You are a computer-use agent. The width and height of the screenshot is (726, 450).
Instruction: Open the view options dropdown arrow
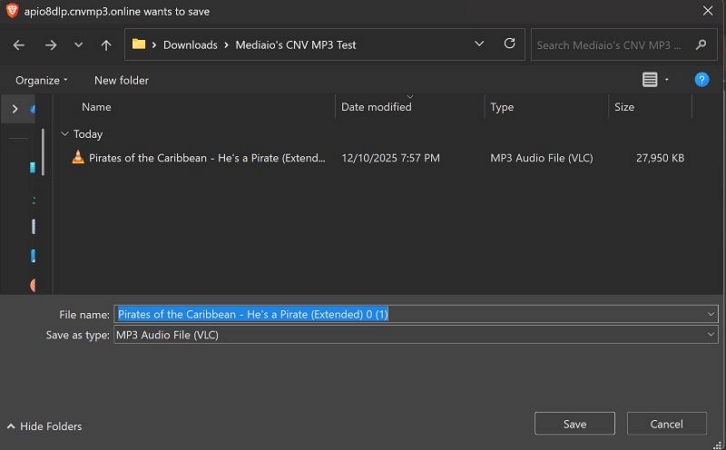tap(667, 80)
